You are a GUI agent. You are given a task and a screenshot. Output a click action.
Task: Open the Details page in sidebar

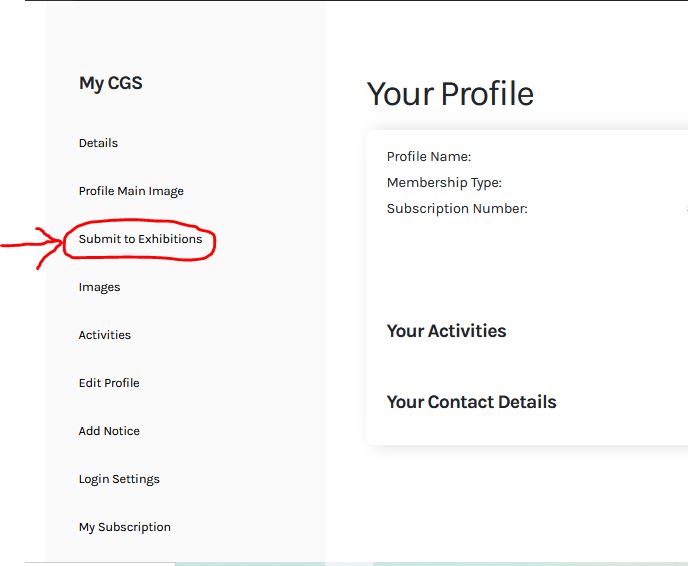pos(98,143)
